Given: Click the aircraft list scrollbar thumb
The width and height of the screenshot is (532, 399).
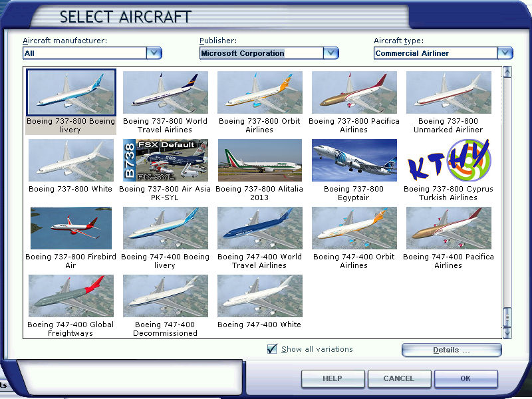Looking at the screenshot, I should [507, 317].
